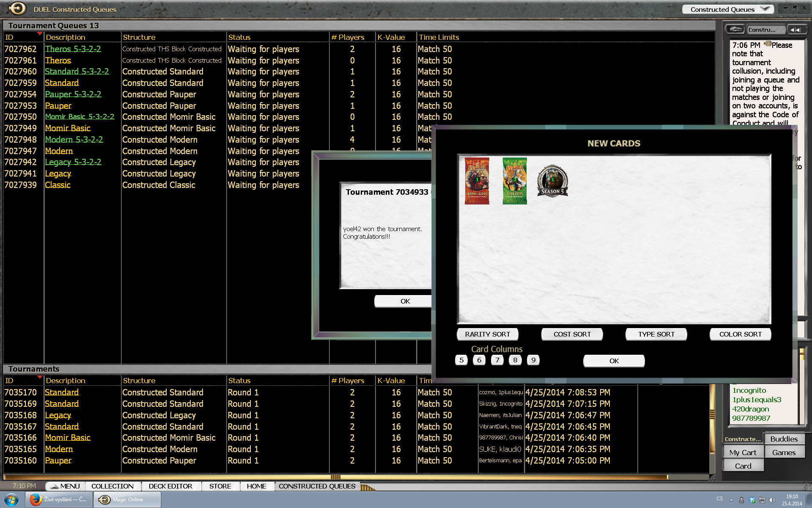Open tournament 7035170 Standard link
812x508 pixels.
point(62,392)
